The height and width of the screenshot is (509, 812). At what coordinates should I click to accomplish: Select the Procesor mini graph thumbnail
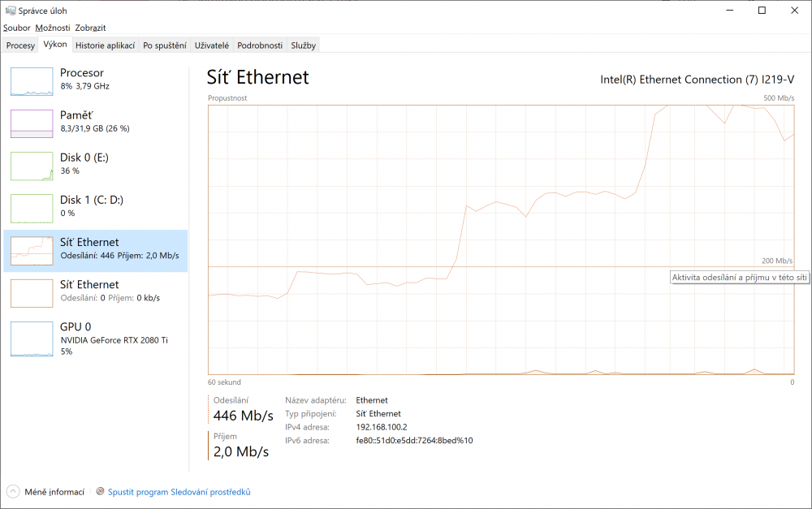[x=32, y=81]
